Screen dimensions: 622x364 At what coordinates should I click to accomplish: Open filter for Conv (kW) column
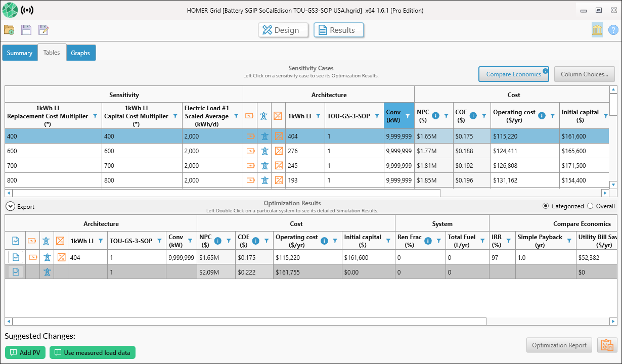click(x=407, y=116)
